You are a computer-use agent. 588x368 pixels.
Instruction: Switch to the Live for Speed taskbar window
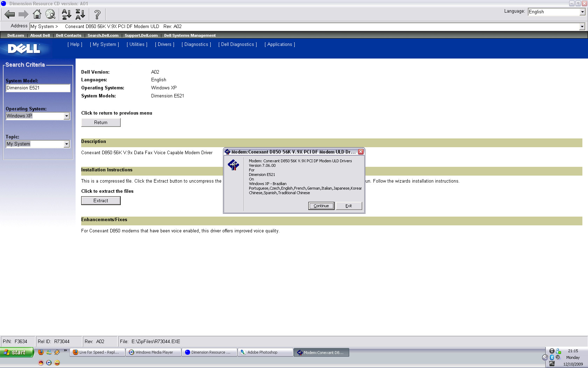98,353
